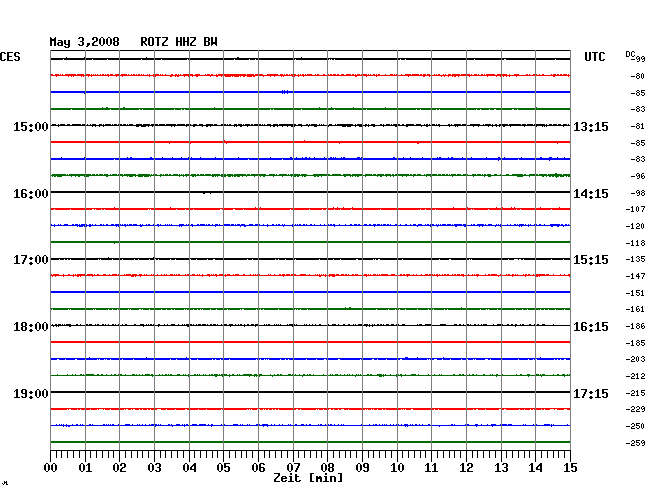Select the '17:00' local time label
Image resolution: width=650 pixels, height=494 pixels.
pos(31,260)
